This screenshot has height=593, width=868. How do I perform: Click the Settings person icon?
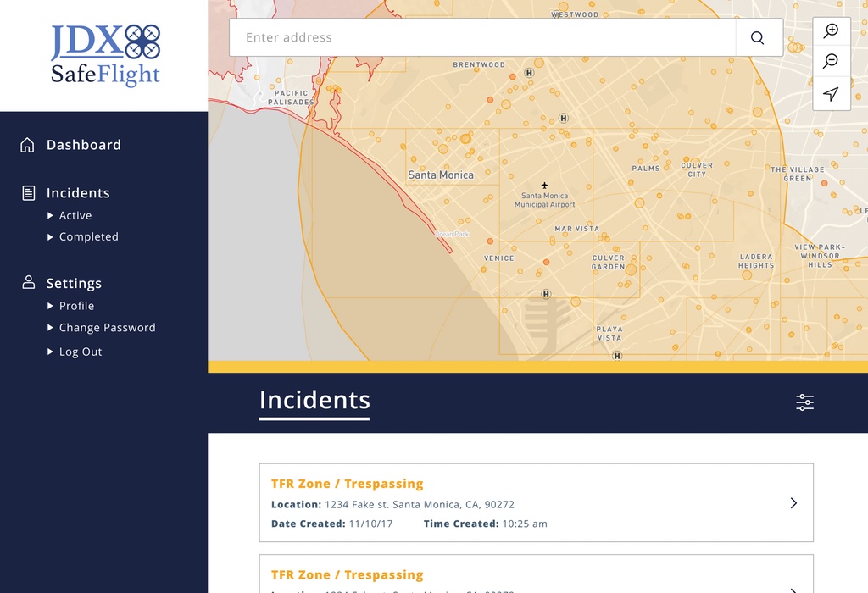point(28,282)
